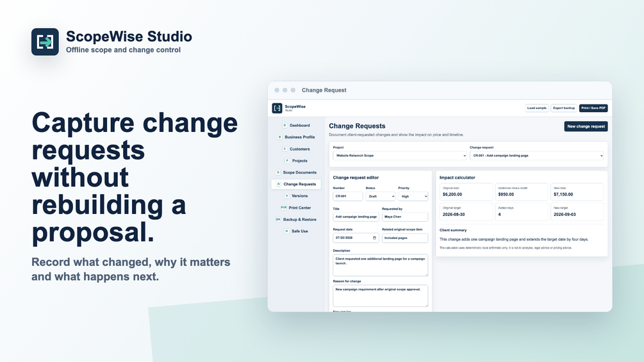Open Backup & Restore
This screenshot has height=362, width=644.
296,220
